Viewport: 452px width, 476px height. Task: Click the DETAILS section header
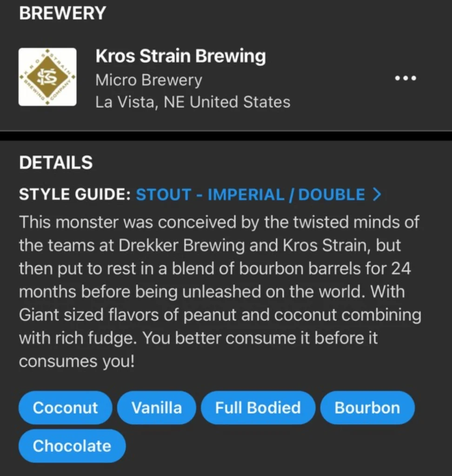(x=56, y=163)
